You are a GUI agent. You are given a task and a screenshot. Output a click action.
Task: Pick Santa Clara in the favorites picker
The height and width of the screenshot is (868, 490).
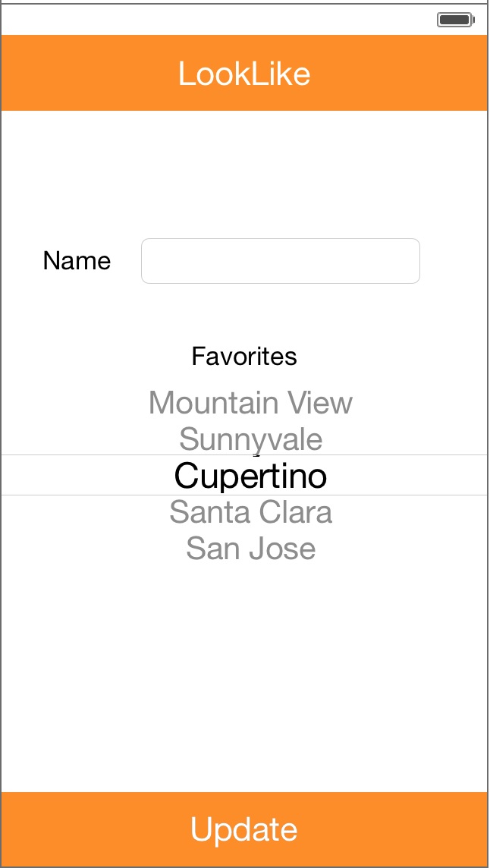250,512
